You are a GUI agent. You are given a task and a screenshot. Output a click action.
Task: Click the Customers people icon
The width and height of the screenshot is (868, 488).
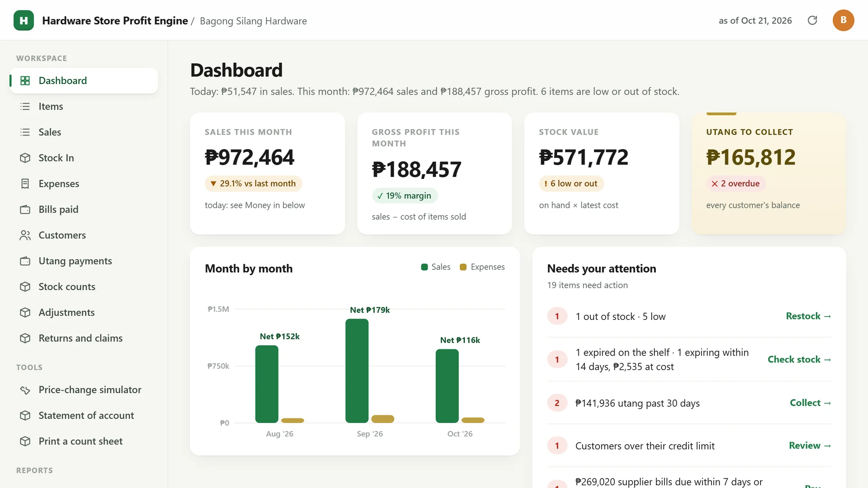25,235
